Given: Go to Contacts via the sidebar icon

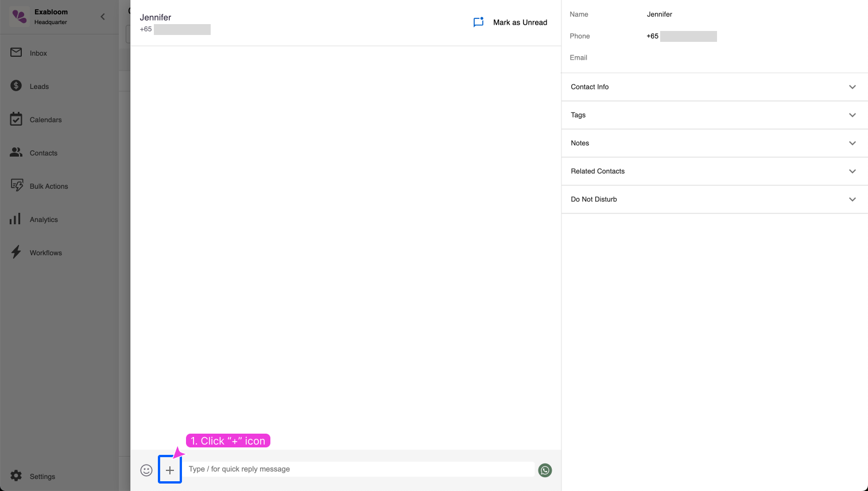Looking at the screenshot, I should point(43,153).
